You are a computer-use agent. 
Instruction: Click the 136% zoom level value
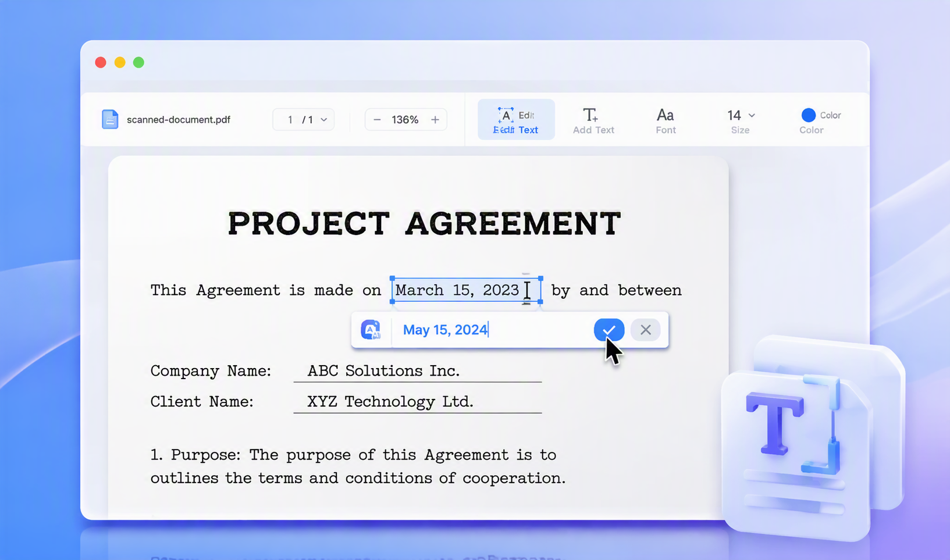pos(405,120)
